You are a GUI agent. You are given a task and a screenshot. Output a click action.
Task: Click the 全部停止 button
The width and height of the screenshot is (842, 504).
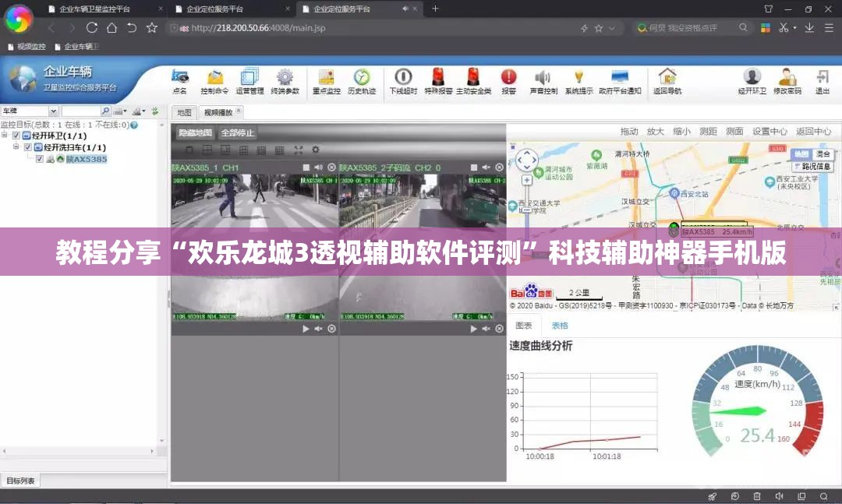pos(237,132)
